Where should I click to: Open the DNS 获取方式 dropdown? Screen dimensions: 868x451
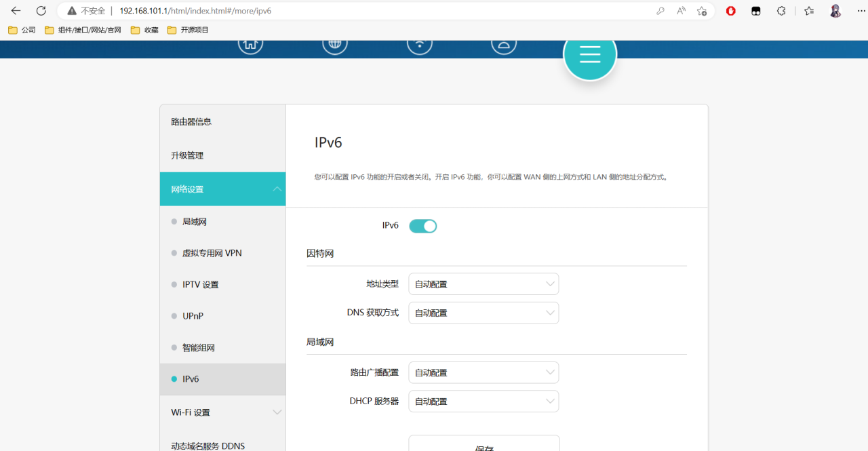coord(483,313)
